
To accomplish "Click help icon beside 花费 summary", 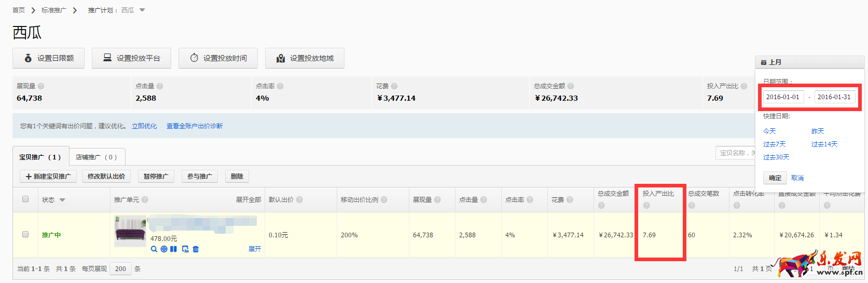I will 394,86.
